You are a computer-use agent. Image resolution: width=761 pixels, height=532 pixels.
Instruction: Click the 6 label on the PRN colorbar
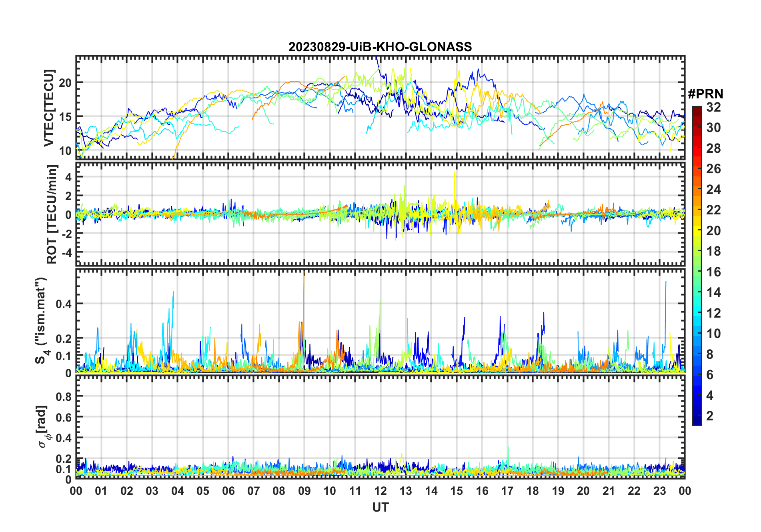(710, 375)
